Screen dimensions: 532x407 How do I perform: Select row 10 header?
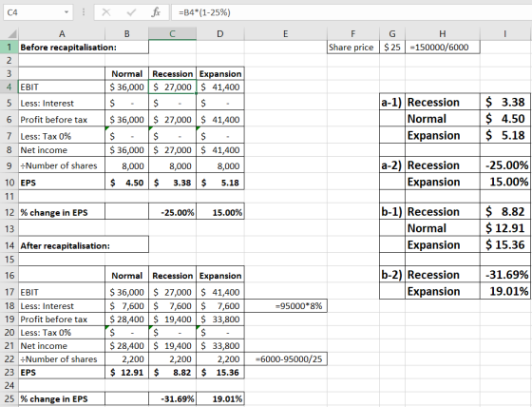click(x=9, y=183)
